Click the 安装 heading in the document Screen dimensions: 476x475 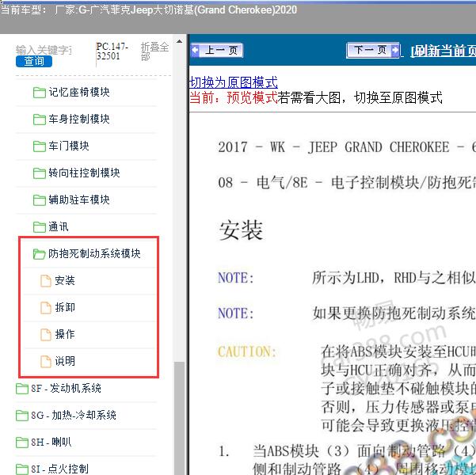[241, 230]
